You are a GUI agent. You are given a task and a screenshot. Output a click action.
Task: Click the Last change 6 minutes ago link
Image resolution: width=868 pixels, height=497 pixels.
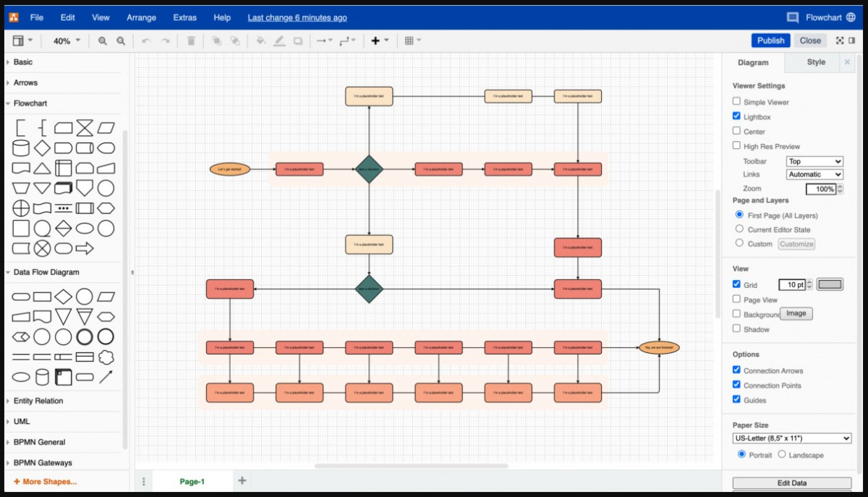297,17
